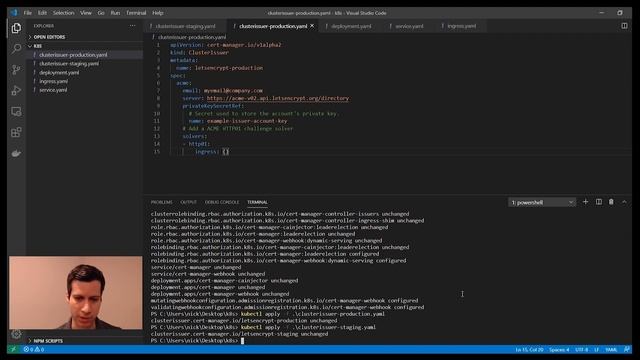Open the Remote Explorer view
640x360 pixels.
click(16, 111)
